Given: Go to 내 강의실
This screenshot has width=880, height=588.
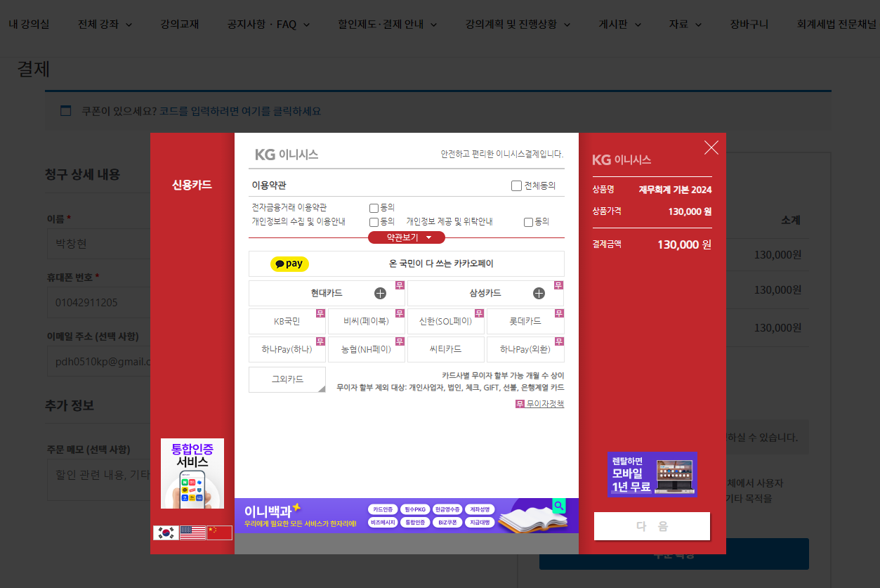Looking at the screenshot, I should pyautogui.click(x=29, y=25).
